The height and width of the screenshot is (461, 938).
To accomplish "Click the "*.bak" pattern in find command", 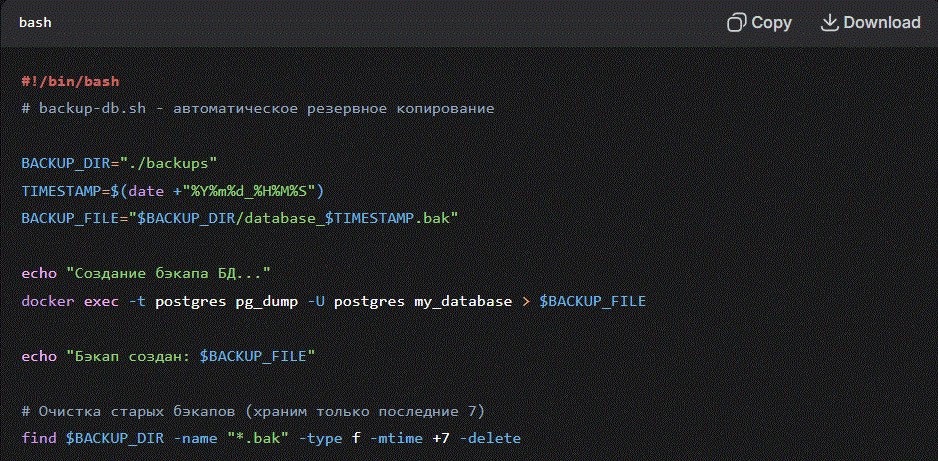I will pyautogui.click(x=258, y=438).
